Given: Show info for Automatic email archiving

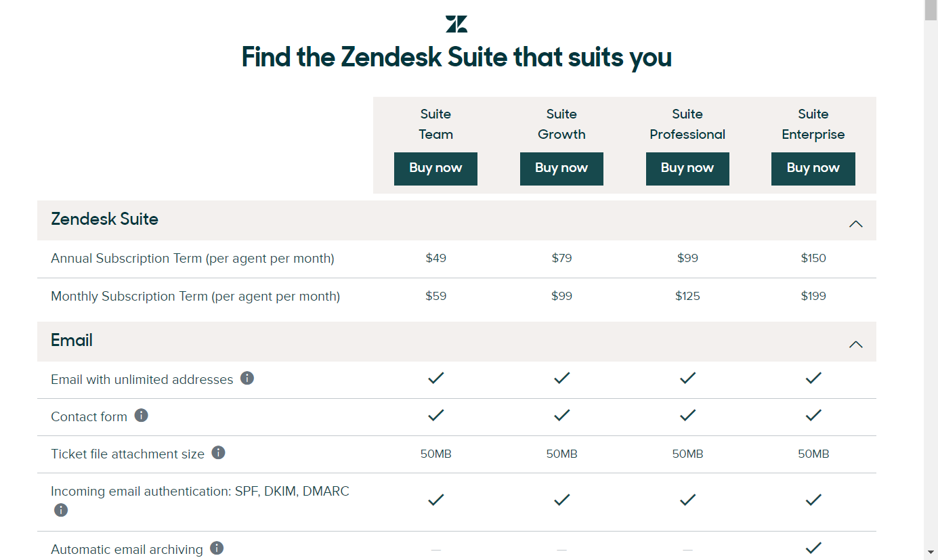Looking at the screenshot, I should 217,548.
